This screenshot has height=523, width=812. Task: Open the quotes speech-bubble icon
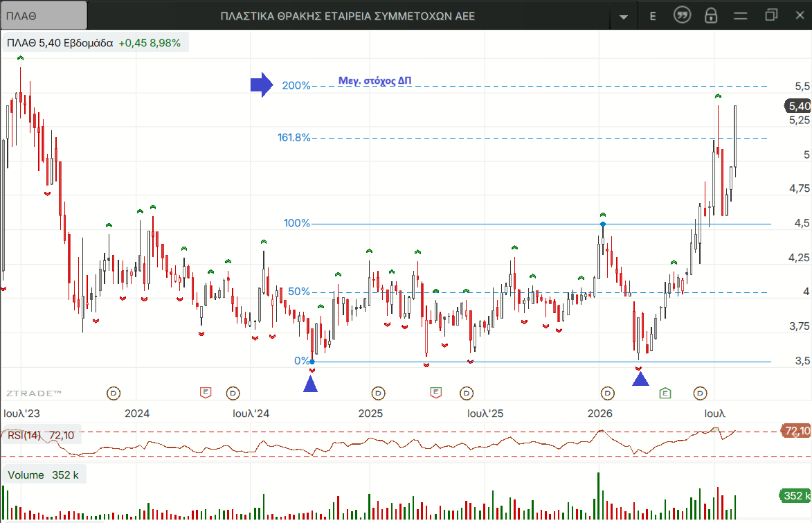click(682, 15)
